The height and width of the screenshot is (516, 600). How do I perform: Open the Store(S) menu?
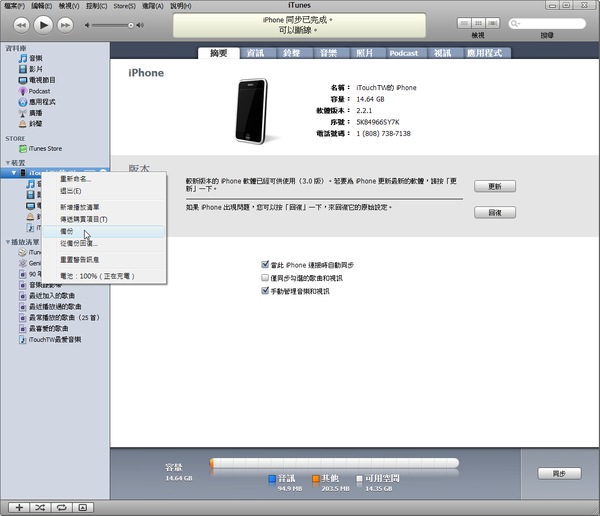125,6
